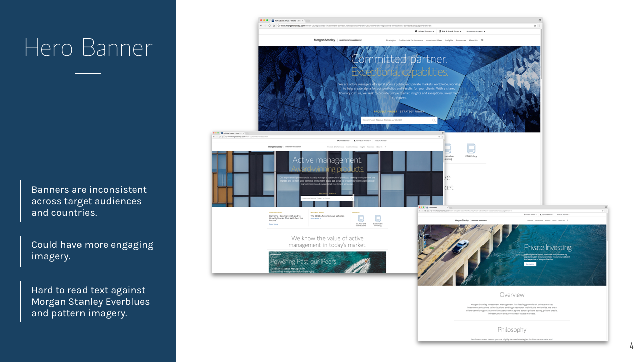Select the Strategy Finder tab in RIA window
This screenshot has width=644, height=362.
413,112
